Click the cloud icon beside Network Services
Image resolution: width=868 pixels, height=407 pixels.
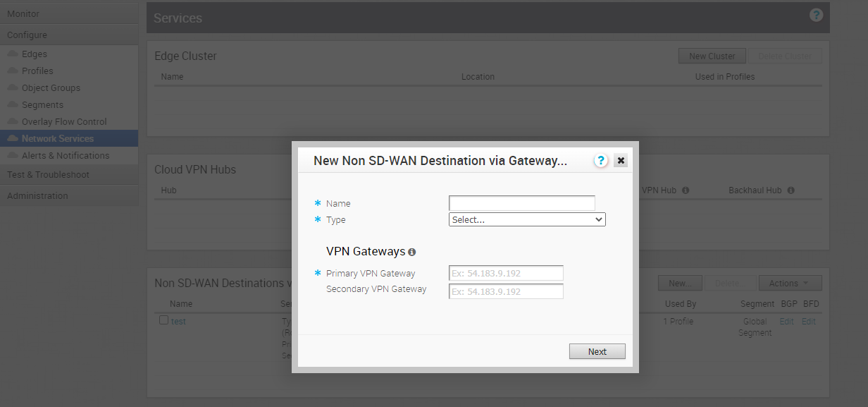(13, 138)
